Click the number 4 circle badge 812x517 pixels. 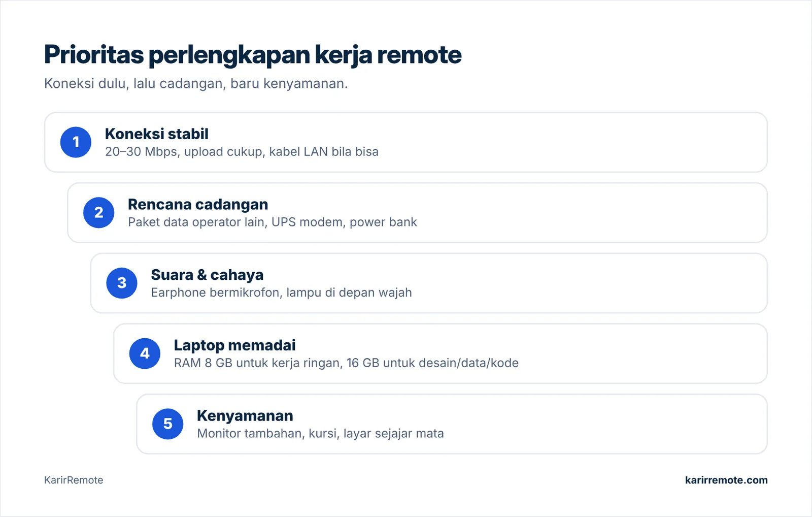[x=145, y=353]
